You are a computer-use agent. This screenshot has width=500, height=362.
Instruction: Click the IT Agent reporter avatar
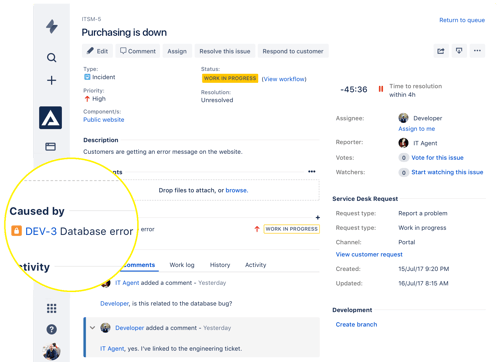click(x=403, y=143)
